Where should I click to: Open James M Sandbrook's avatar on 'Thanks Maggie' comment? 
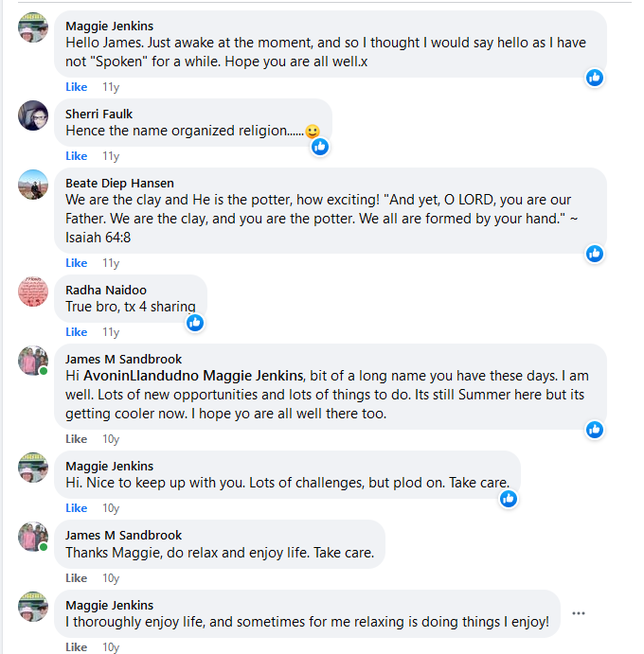click(33, 537)
